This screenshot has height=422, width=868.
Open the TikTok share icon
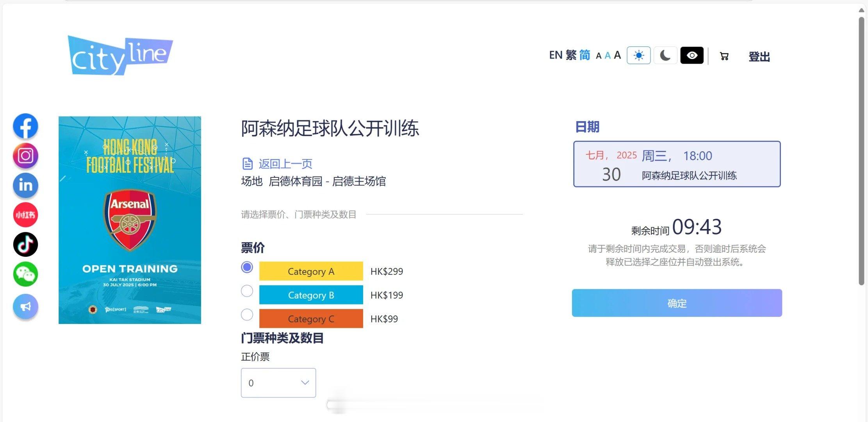point(25,245)
